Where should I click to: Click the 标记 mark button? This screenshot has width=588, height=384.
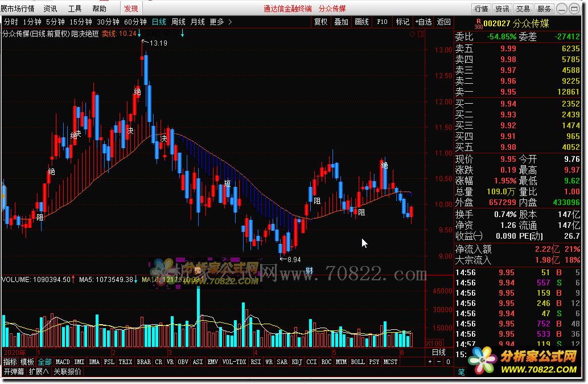pos(403,22)
